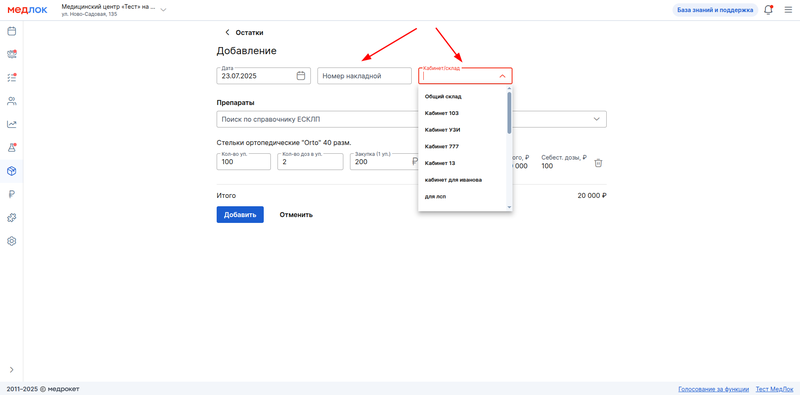Click the Себест. дозы value 100

[547, 166]
